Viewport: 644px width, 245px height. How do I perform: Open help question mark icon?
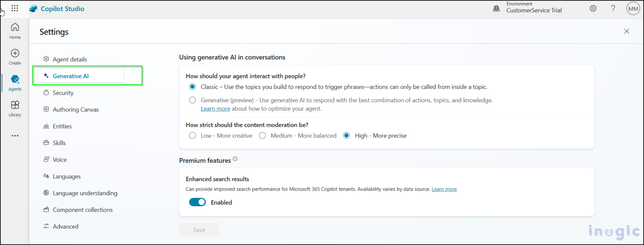(613, 8)
